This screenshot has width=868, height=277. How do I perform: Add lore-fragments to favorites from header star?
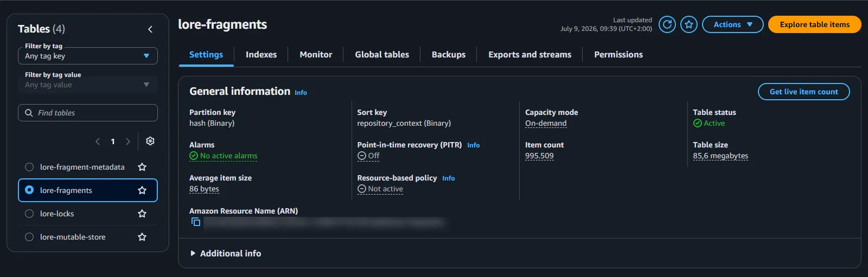689,24
